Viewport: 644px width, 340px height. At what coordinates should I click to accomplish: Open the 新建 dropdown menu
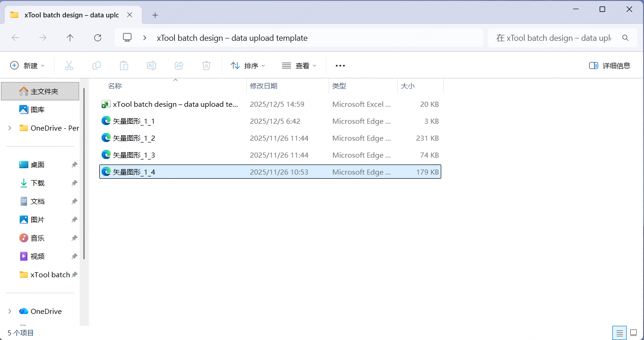(27, 66)
